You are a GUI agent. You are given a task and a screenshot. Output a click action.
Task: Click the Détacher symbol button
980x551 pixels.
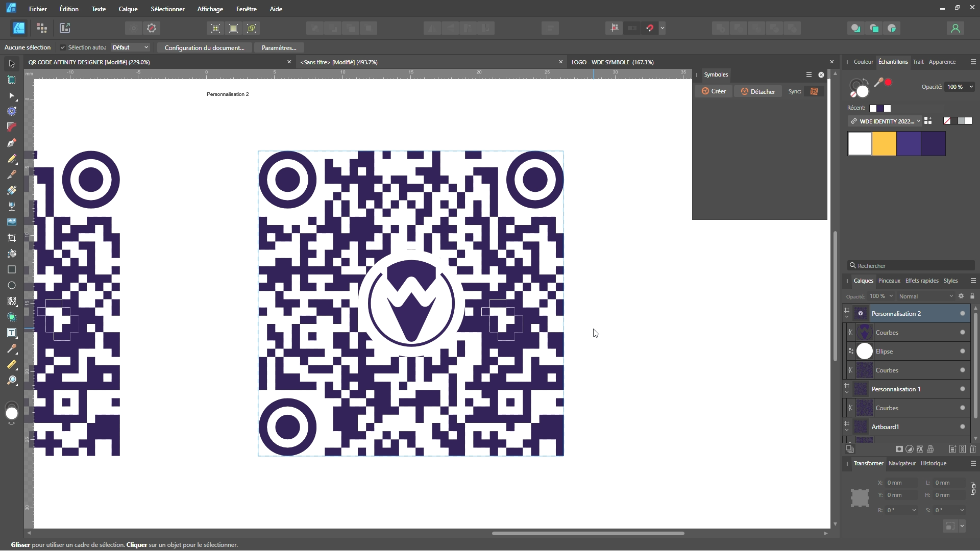[758, 91]
